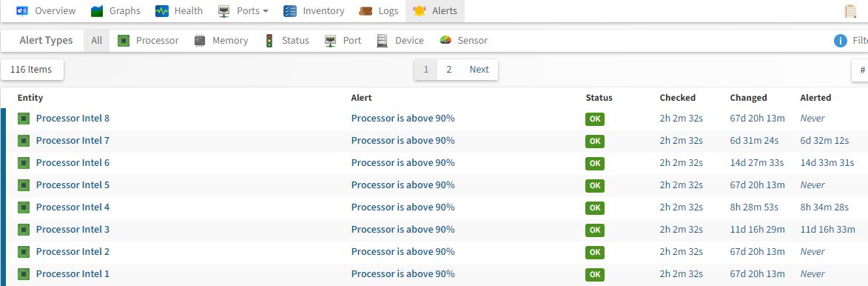Click the Health heartbeat icon
The width and height of the screenshot is (868, 286).
click(161, 10)
